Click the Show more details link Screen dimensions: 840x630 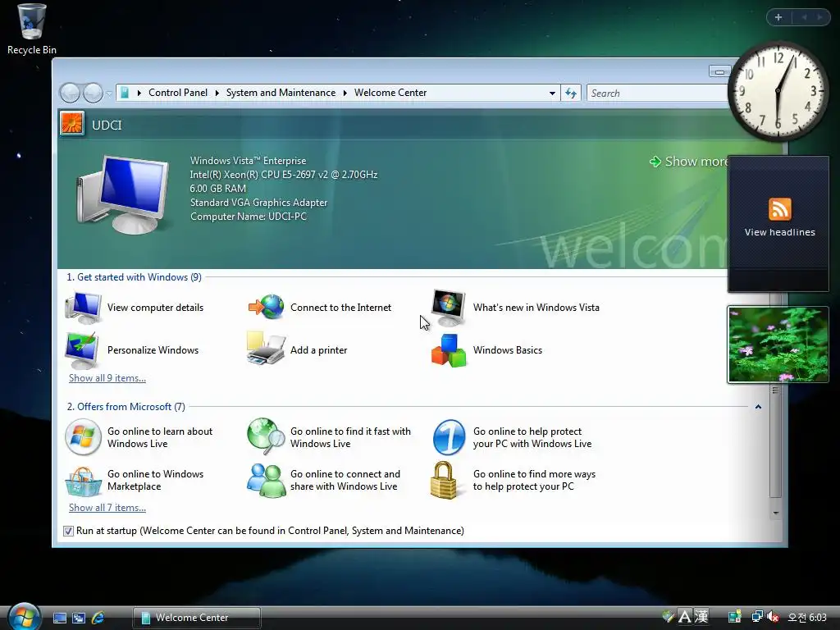pyautogui.click(x=689, y=162)
